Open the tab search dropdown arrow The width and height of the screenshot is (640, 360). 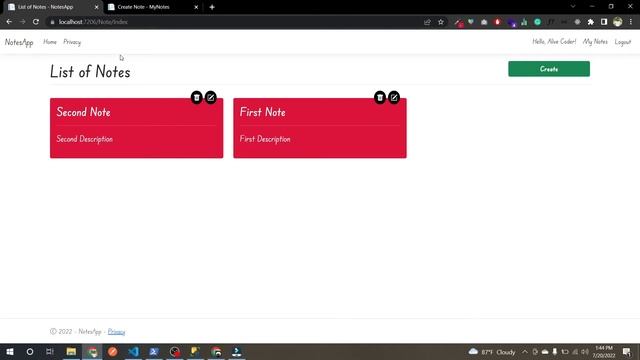pyautogui.click(x=573, y=7)
